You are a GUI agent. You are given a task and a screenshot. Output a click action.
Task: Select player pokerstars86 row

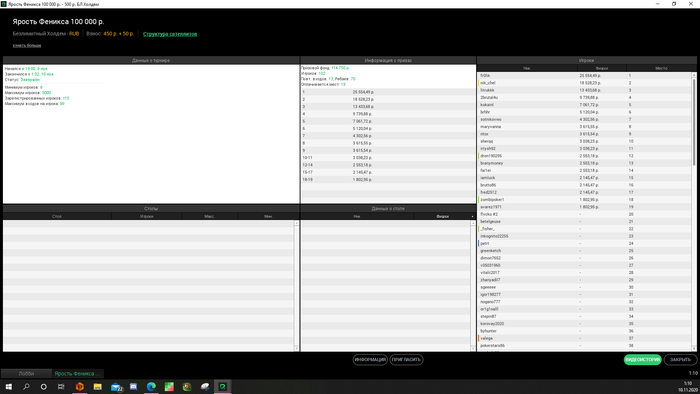584,345
